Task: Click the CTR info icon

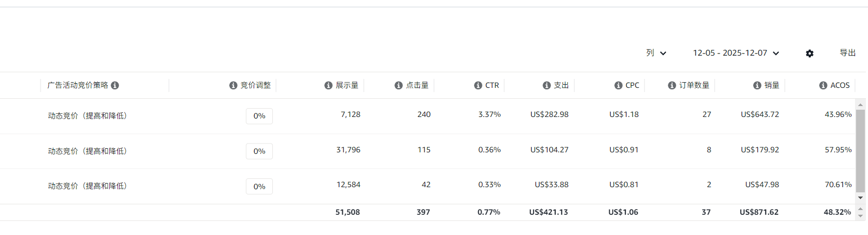Action: [x=478, y=85]
